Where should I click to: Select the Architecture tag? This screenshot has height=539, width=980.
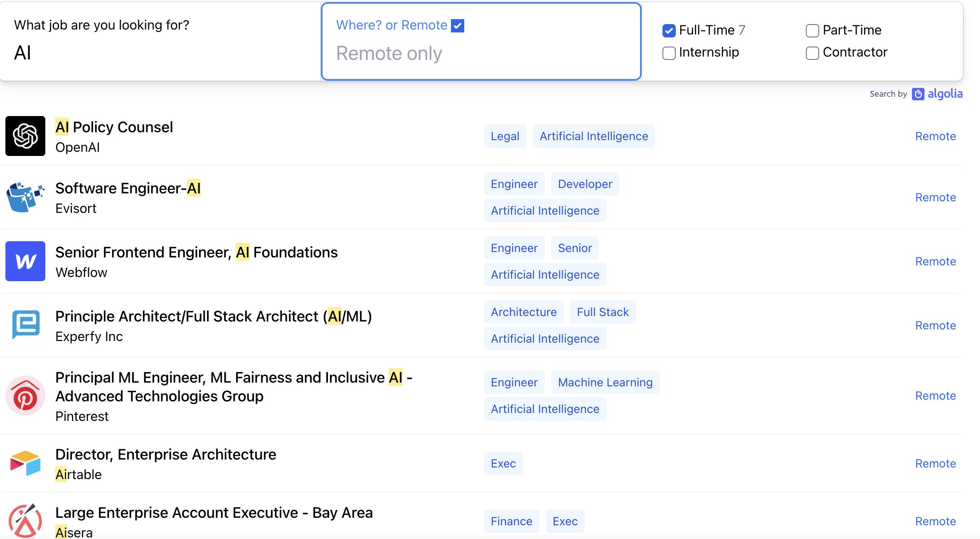[524, 312]
